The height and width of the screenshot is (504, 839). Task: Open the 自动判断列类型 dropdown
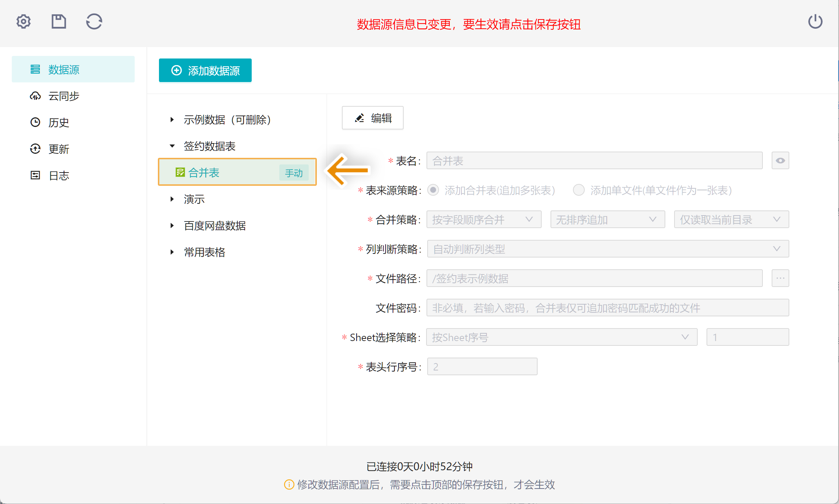pyautogui.click(x=608, y=249)
